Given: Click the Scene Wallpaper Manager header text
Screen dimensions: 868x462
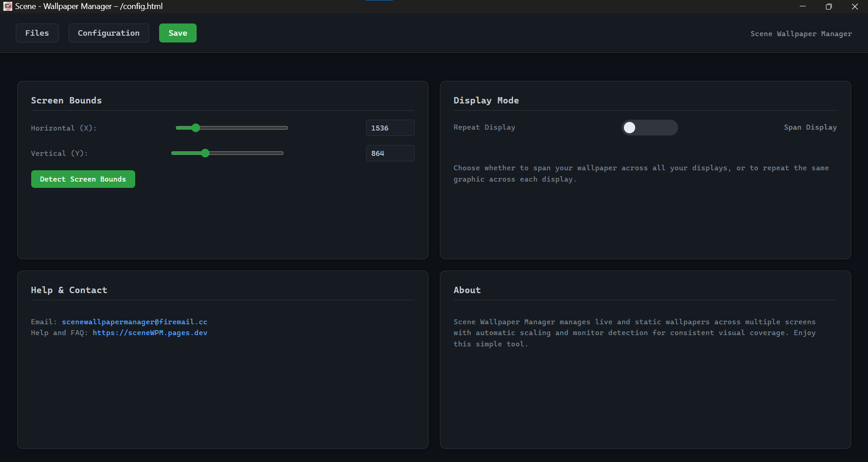Looking at the screenshot, I should tap(801, 33).
